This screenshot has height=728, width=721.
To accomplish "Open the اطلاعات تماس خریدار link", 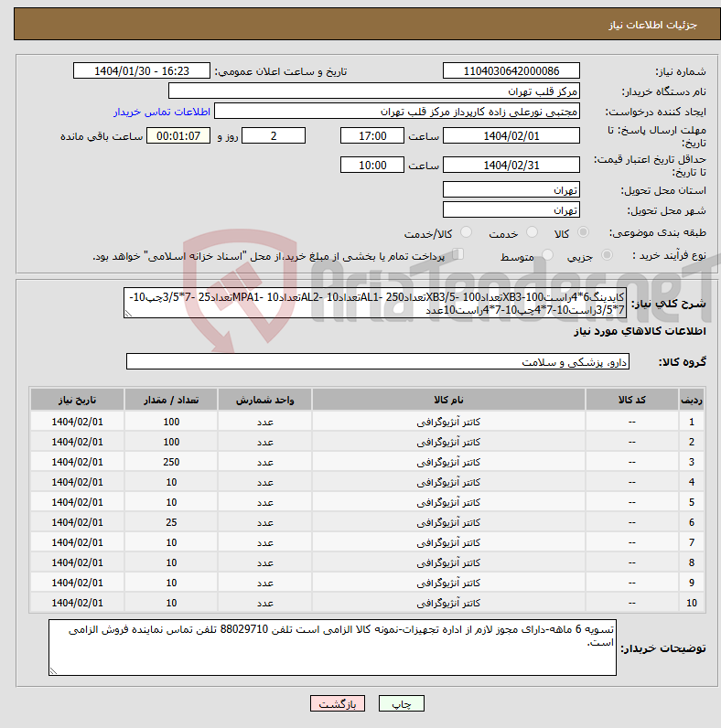I will pyautogui.click(x=162, y=112).
